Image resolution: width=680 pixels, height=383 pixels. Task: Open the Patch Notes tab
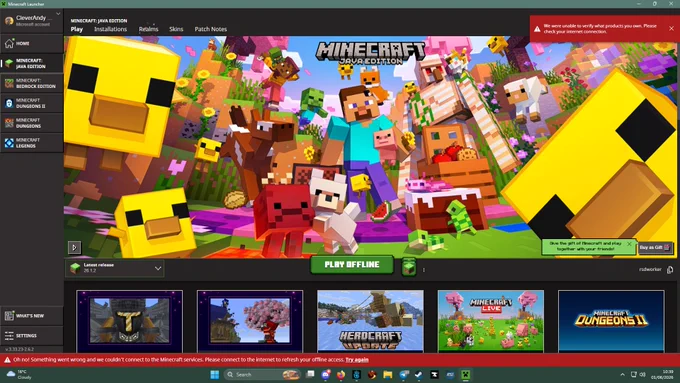210,29
